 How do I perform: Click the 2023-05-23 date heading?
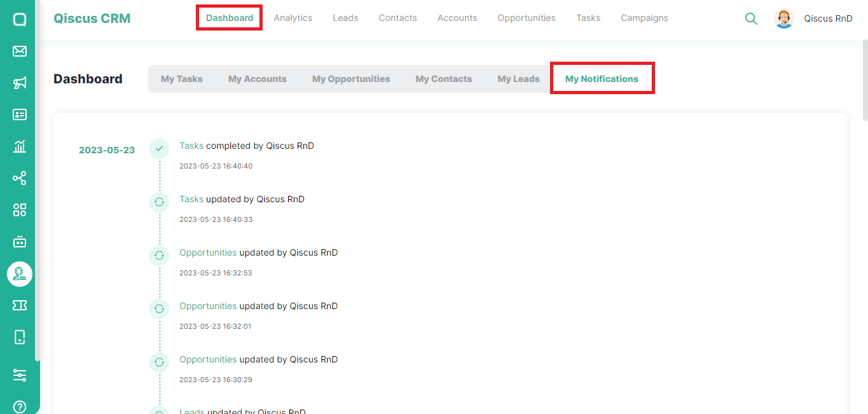click(107, 150)
